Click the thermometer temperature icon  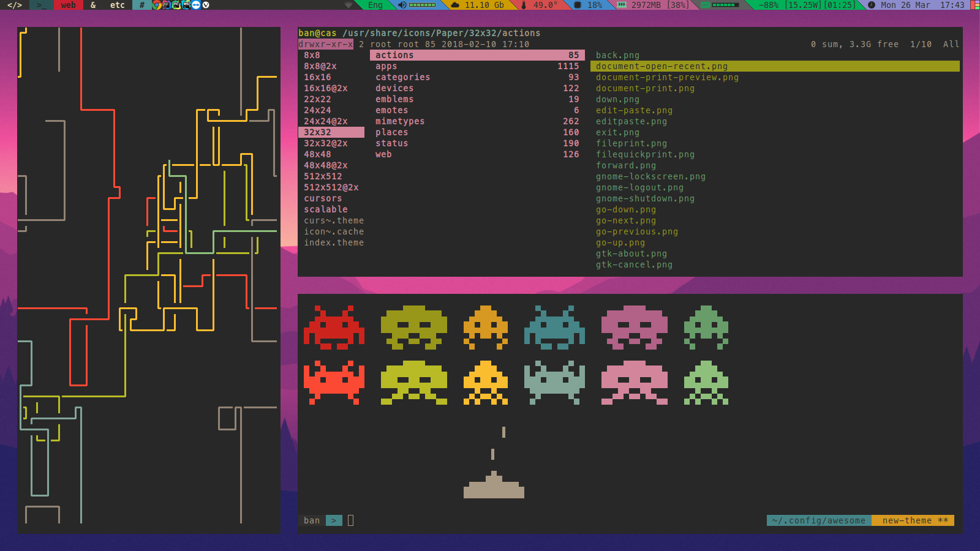pos(524,5)
